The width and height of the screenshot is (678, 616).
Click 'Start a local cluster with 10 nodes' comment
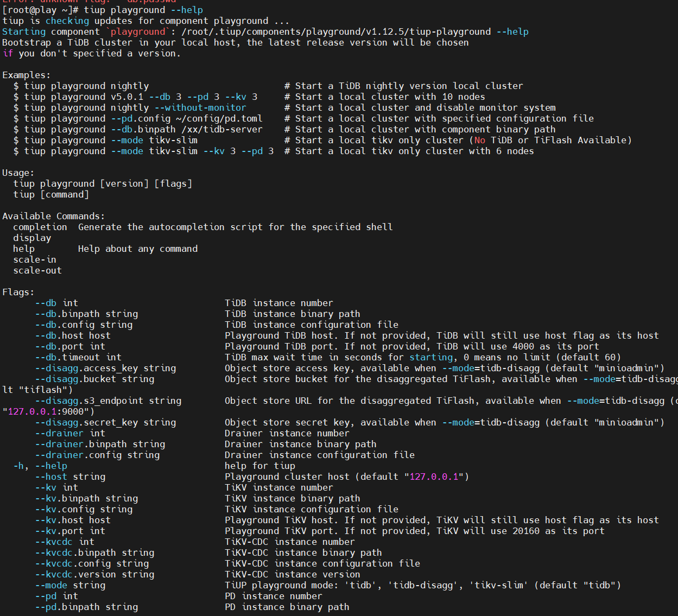(x=390, y=97)
